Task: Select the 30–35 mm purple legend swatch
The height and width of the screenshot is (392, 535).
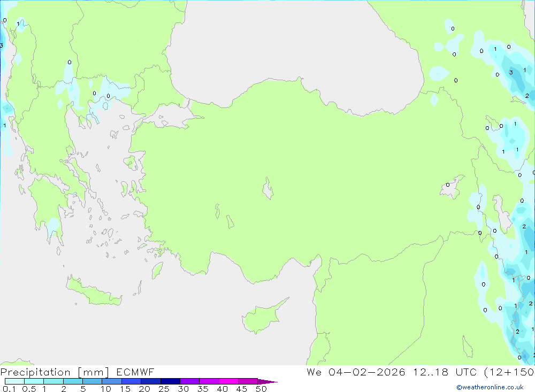Action: [x=190, y=381]
